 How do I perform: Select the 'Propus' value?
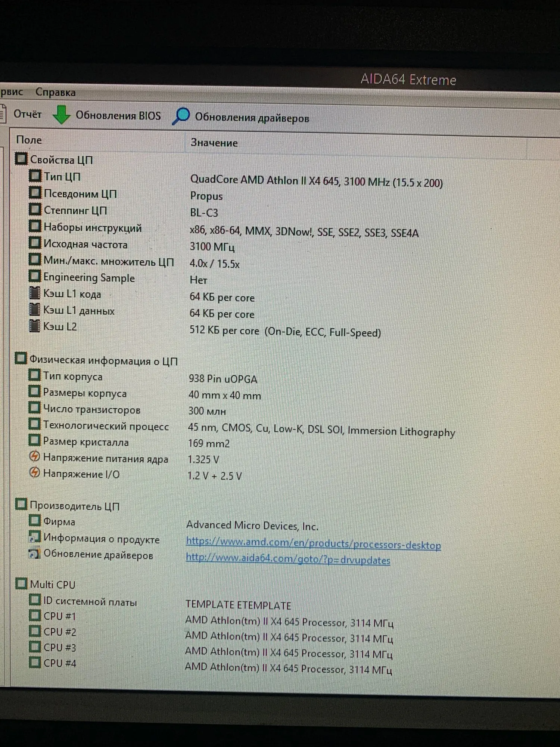[206, 196]
